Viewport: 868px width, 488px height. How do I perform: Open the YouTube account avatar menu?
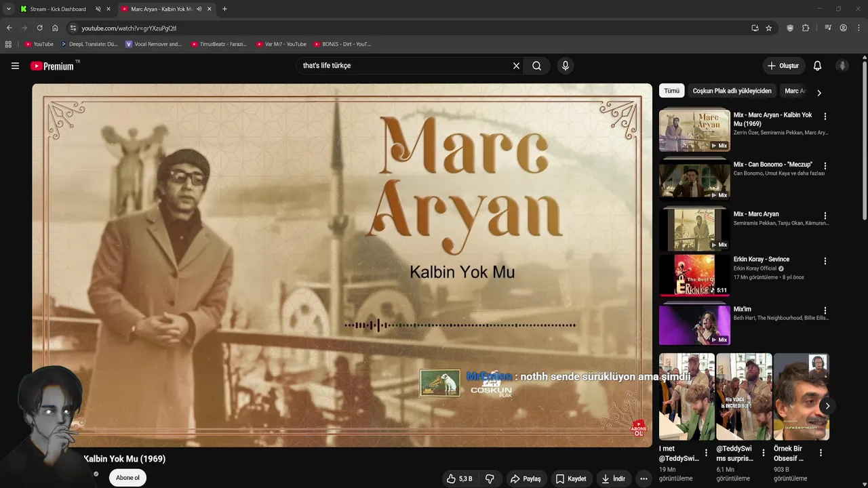(842, 66)
